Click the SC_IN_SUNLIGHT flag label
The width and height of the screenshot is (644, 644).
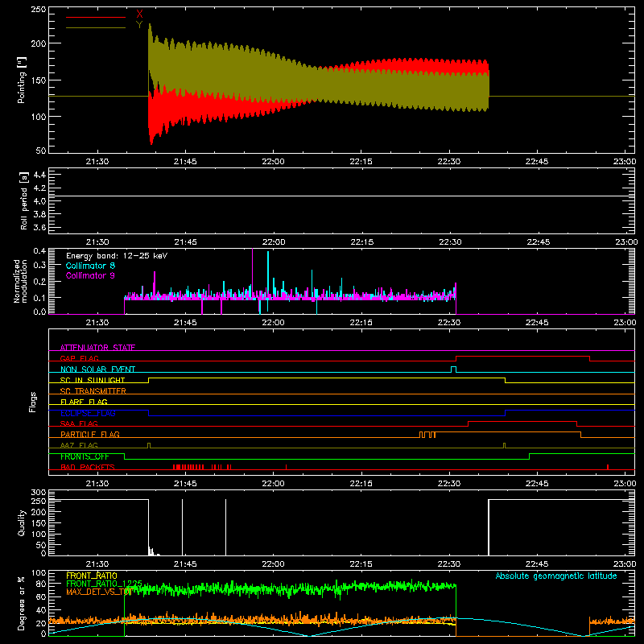pos(93,380)
